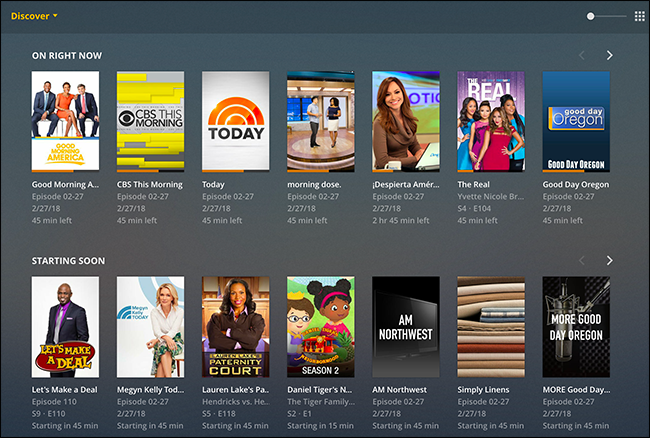Screen dimensions: 650x438
Task: Open the MORE Good Day Oregon poster
Action: 576,327
